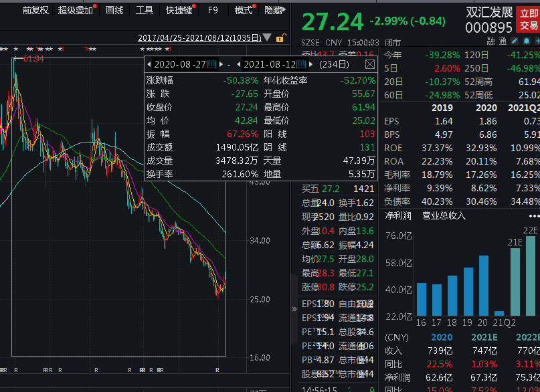Open end date calendar picker for 2021-08-12
The width and height of the screenshot is (540, 392).
302,64
